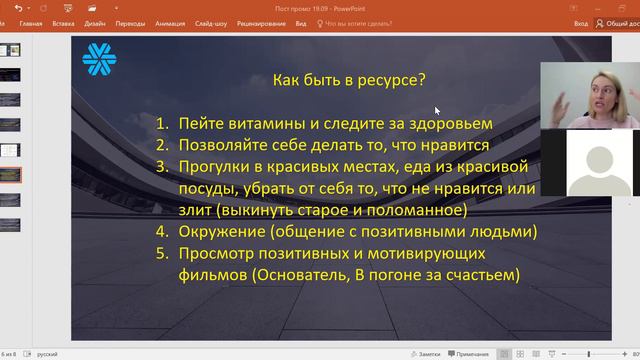The height and width of the screenshot is (360, 640).
Task: Click the zoom out minus button
Action: 564,354
